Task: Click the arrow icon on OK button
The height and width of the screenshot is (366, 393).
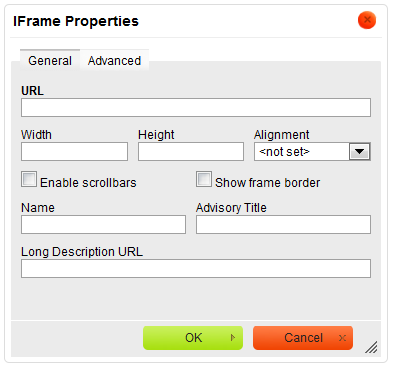Action: tap(233, 338)
